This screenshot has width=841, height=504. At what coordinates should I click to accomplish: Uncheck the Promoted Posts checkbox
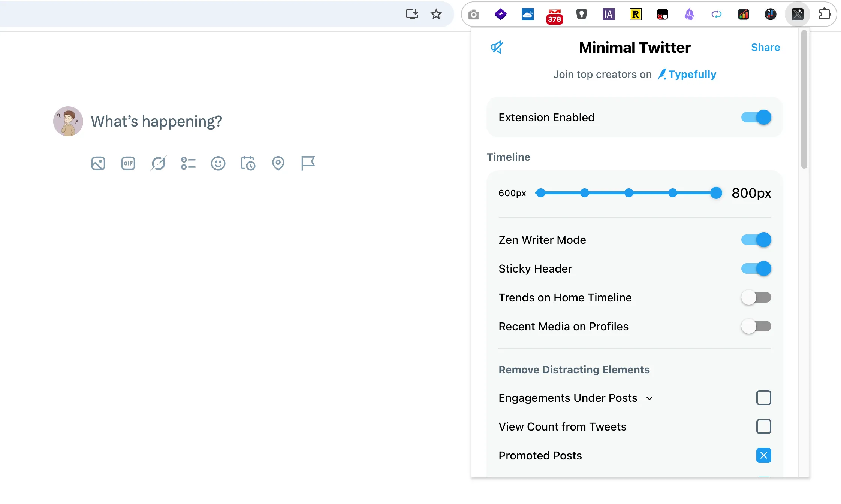(x=764, y=455)
